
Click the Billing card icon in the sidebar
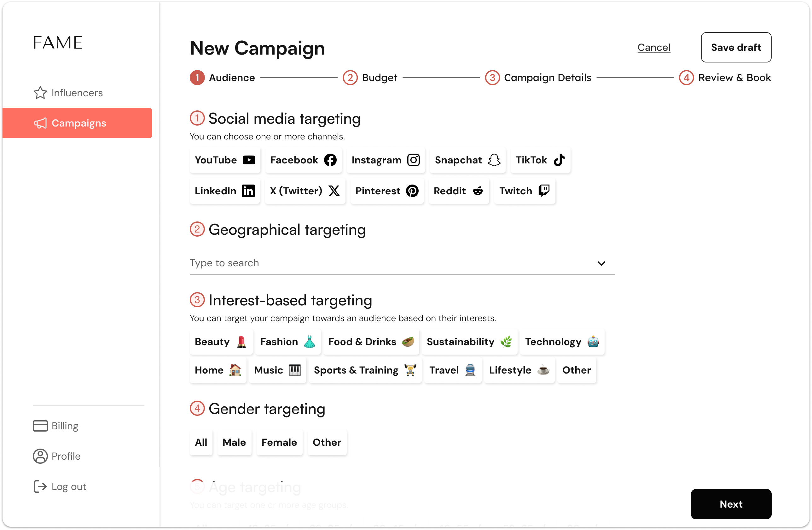(40, 426)
